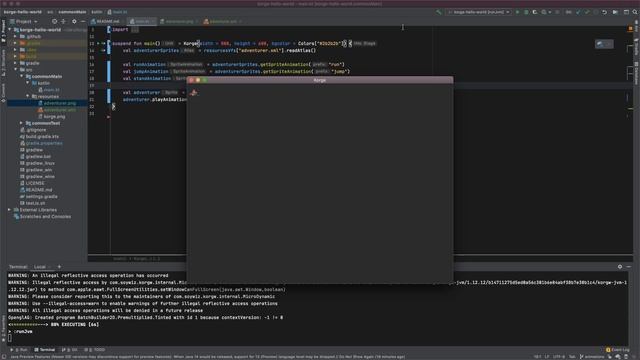The image size is (640, 360).
Task: Open Commit tool window from left strip
Action: point(3,93)
